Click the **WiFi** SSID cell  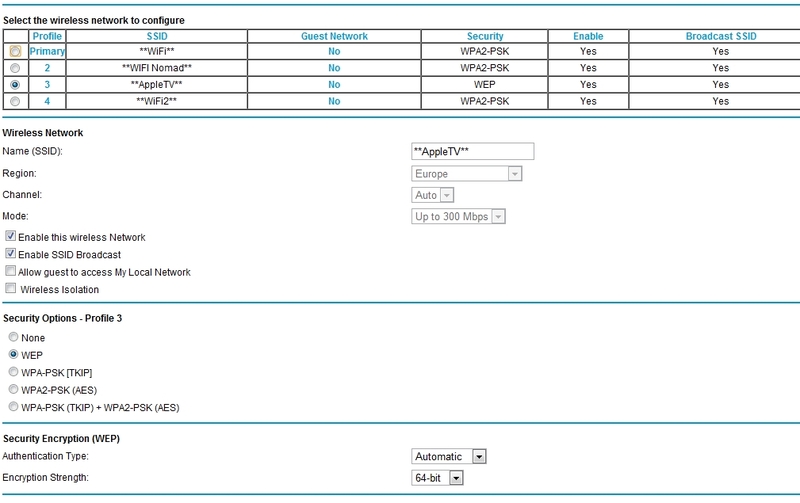click(x=157, y=51)
